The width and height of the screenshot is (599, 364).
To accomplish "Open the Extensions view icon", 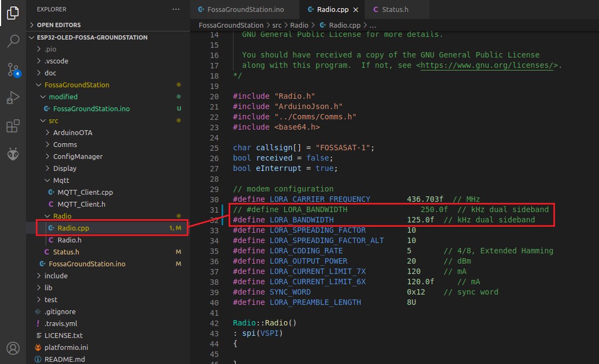I will (13, 126).
